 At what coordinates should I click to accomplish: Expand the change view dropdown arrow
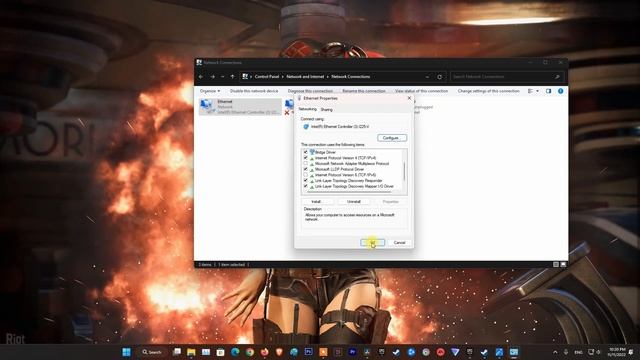tap(537, 91)
